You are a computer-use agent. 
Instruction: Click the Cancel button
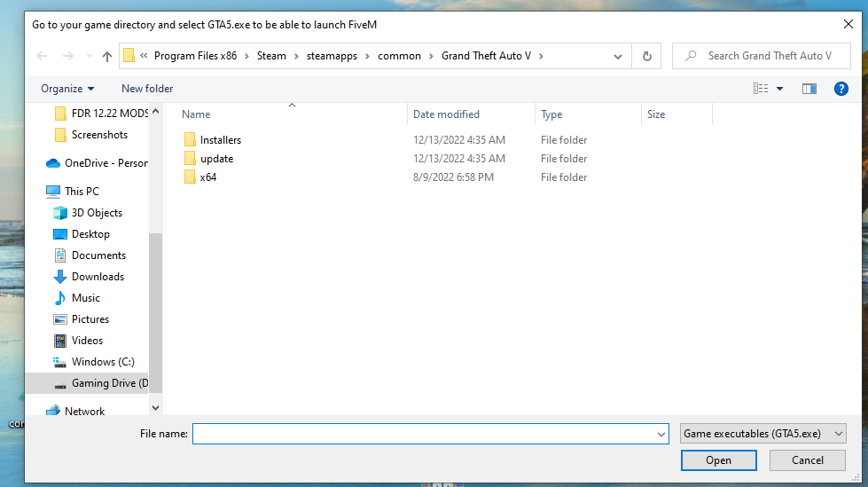tap(807, 460)
